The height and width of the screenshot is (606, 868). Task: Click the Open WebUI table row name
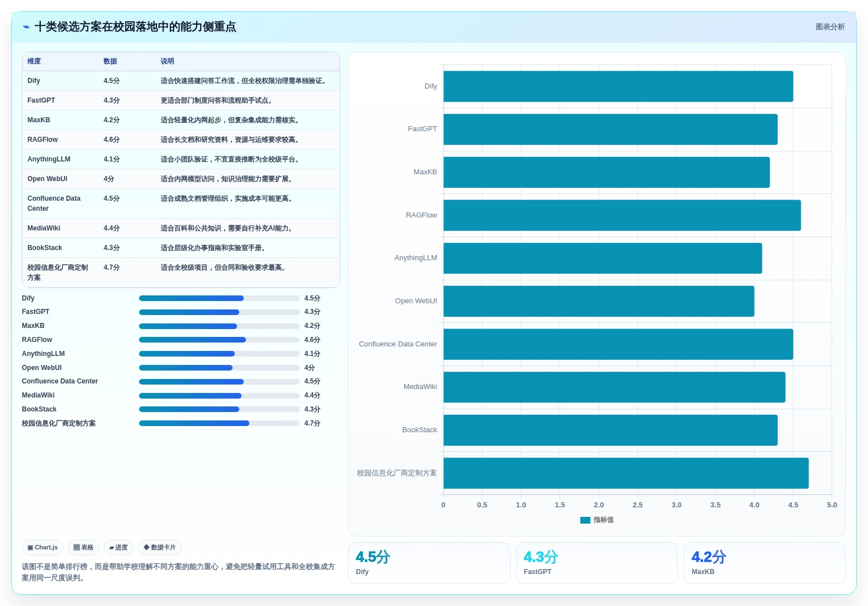coord(47,179)
